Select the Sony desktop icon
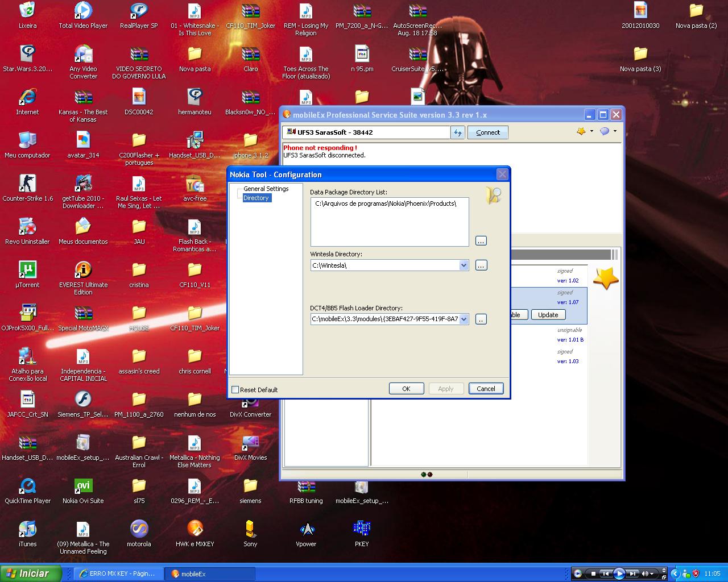 coord(250,535)
